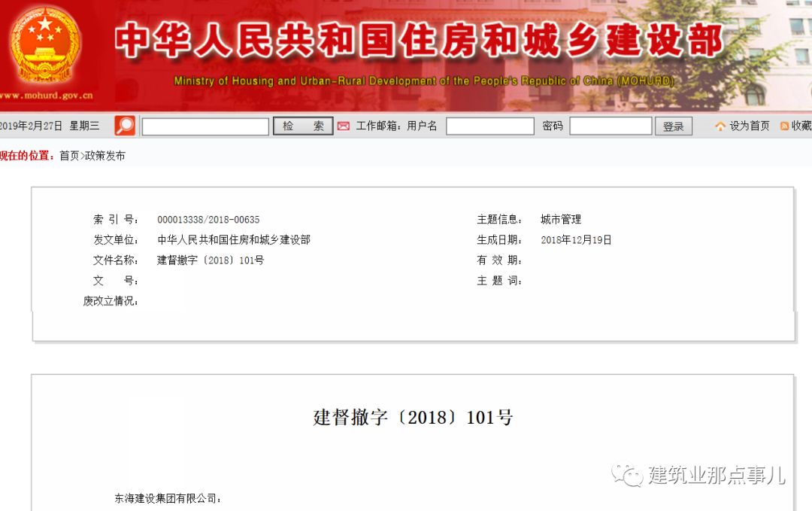Click the orange magnifier search icon
The width and height of the screenshot is (812, 511).
(125, 126)
